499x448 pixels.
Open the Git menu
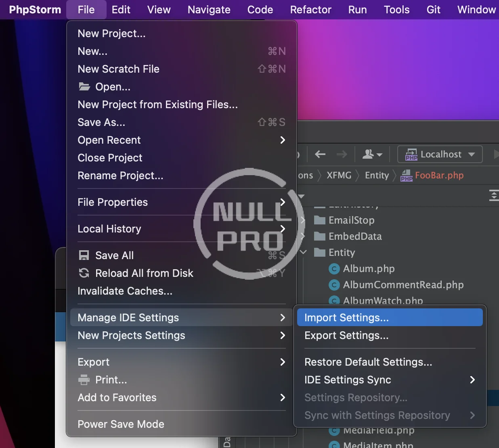(x=433, y=10)
